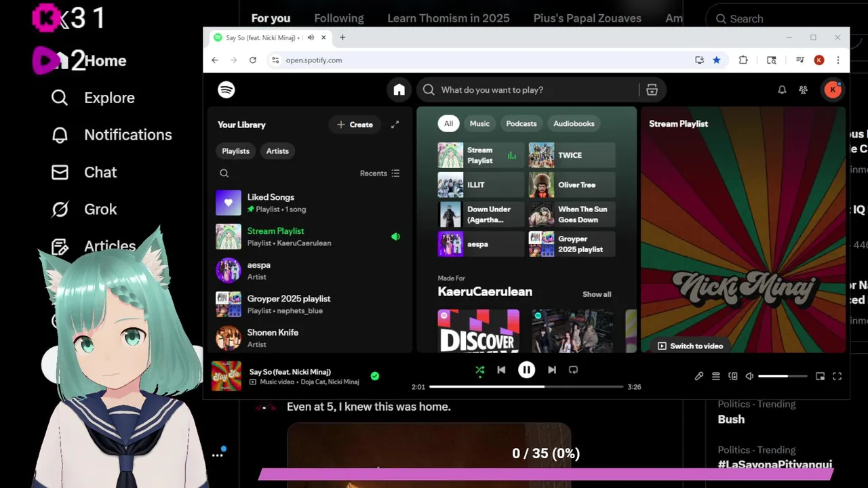Mute the Say So tab audio icon
This screenshot has width=868, height=488.
pos(311,37)
